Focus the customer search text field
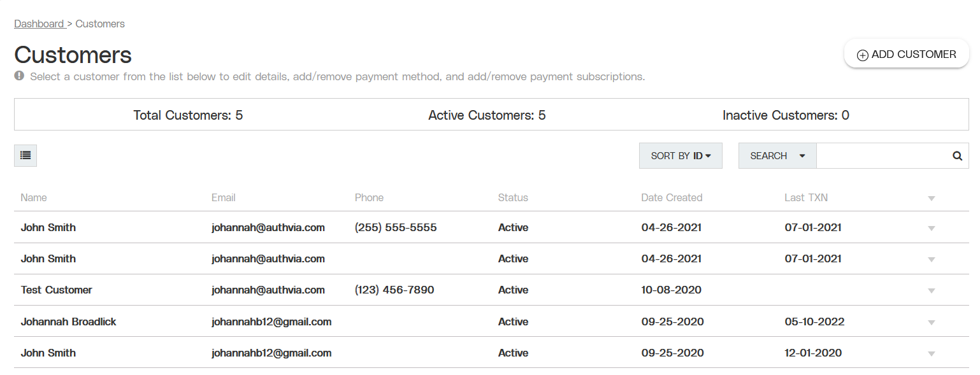Image resolution: width=980 pixels, height=375 pixels. tap(882, 156)
